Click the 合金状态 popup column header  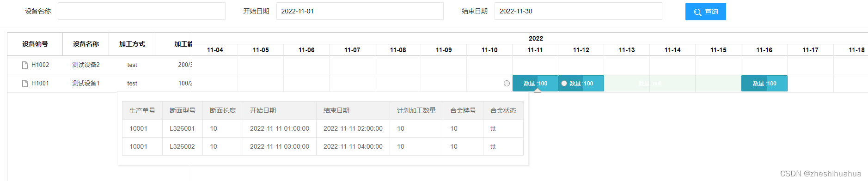503,111
